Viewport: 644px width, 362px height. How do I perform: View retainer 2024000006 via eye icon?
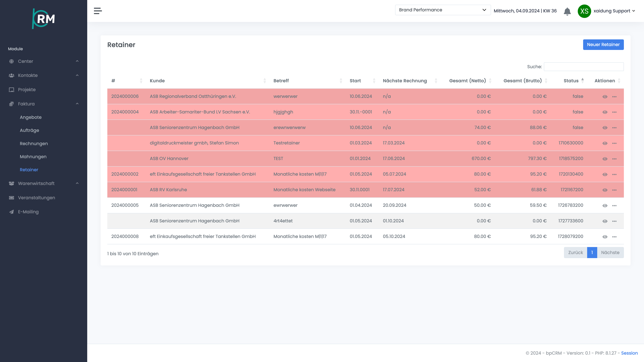point(605,96)
